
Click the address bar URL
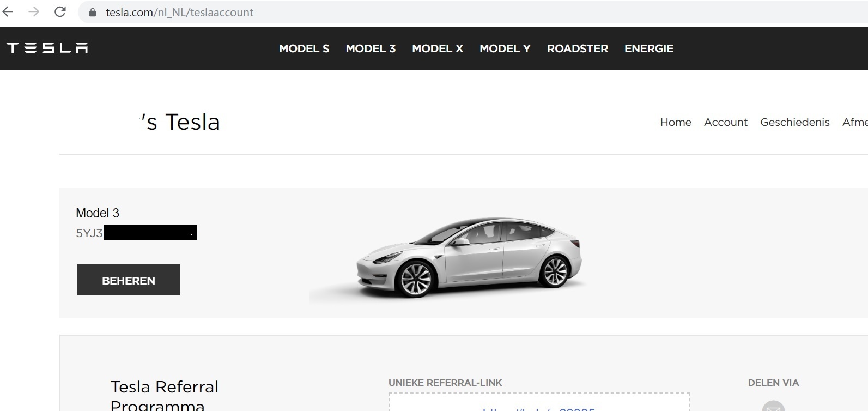(179, 13)
